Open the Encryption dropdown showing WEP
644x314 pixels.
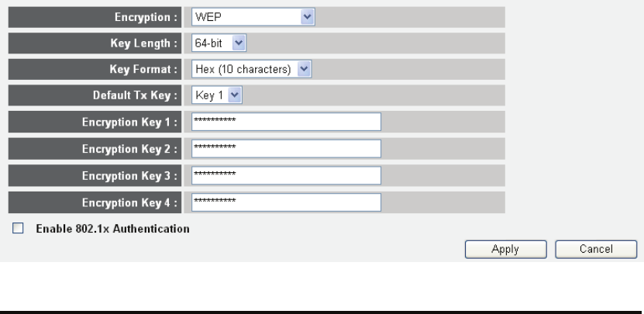(x=253, y=15)
